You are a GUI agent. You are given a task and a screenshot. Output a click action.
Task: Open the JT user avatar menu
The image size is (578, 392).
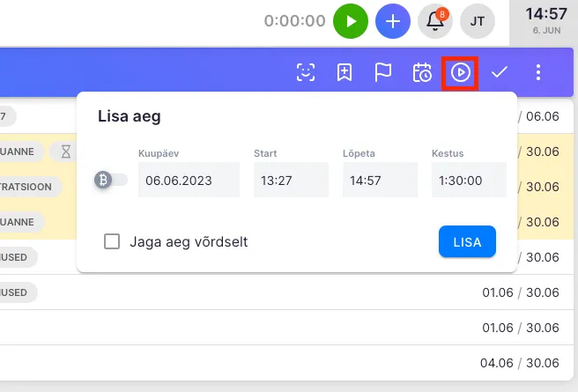pyautogui.click(x=477, y=20)
